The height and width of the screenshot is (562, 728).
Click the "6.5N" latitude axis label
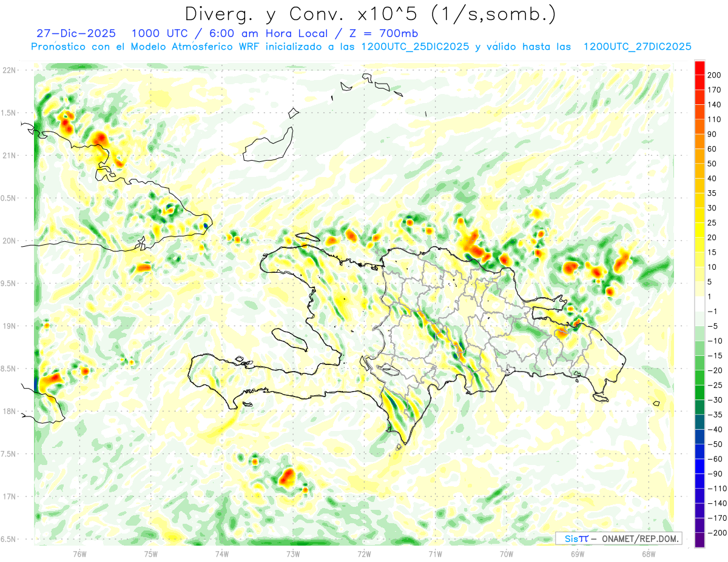9,539
